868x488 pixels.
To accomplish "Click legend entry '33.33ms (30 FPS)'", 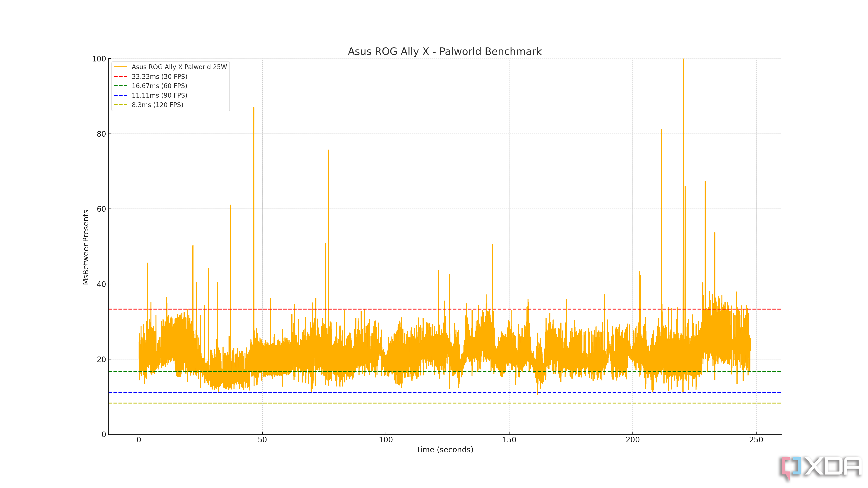I will pos(159,76).
